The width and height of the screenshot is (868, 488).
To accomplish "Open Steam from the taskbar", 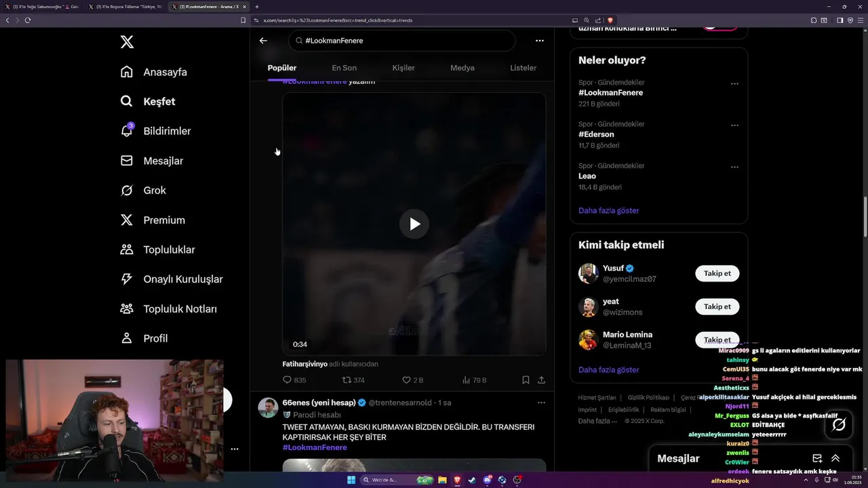I will (472, 480).
